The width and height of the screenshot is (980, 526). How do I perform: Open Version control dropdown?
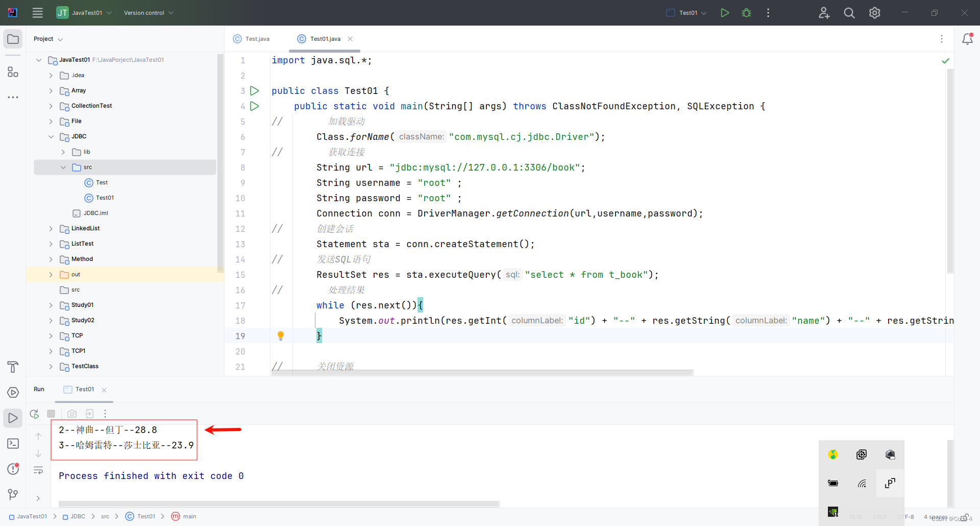point(149,13)
